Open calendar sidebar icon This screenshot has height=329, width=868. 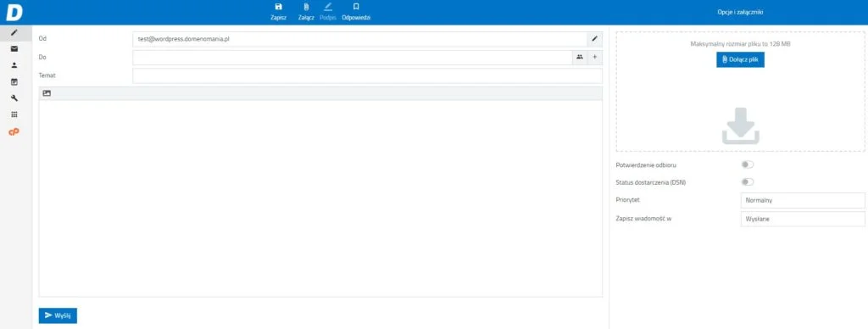[x=14, y=82]
